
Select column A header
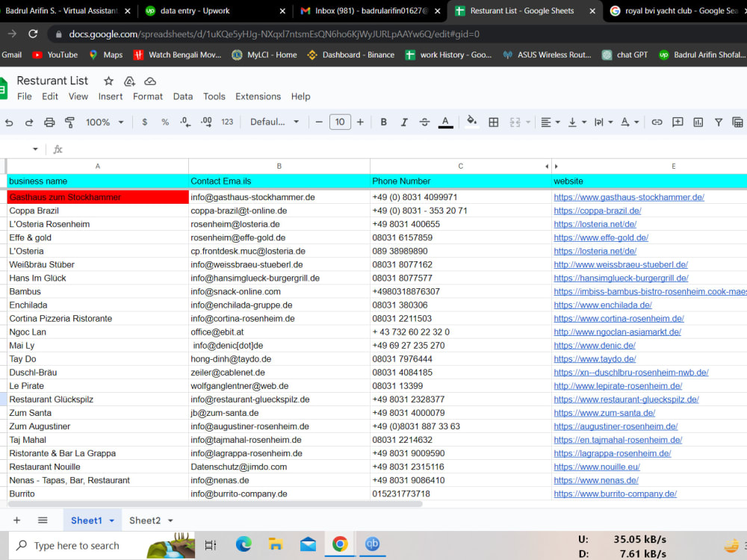click(98, 167)
